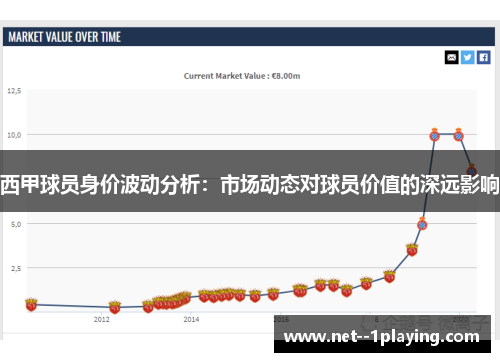Select the earlier striped crest marker on the 10,0 line

(434, 135)
